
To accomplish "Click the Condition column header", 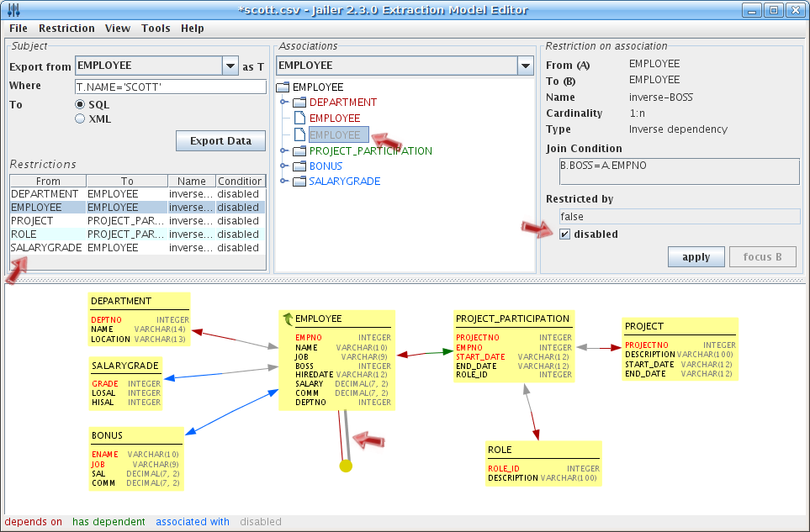I will [x=241, y=182].
